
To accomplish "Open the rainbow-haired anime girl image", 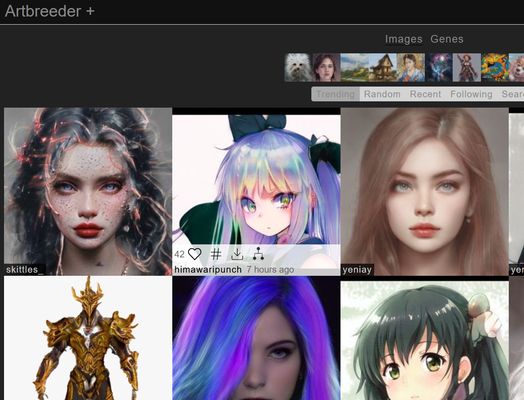I will 256,180.
